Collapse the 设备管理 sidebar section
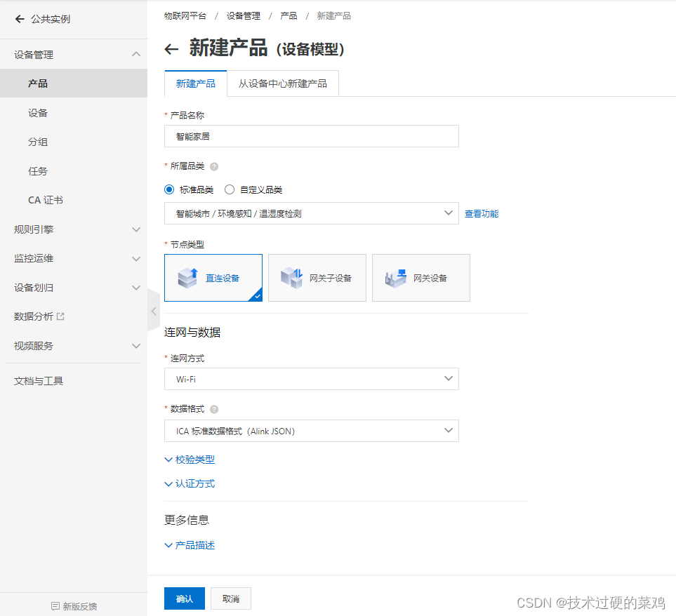 (x=135, y=54)
